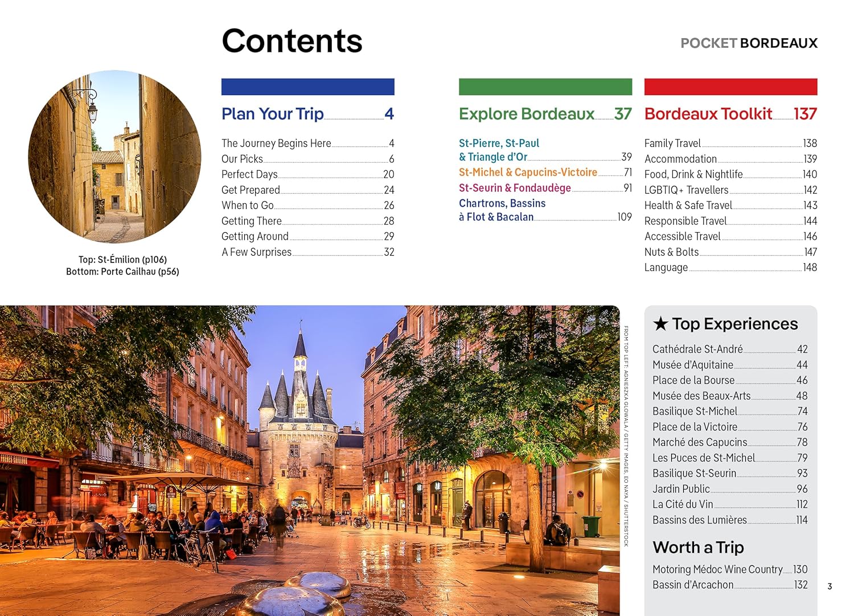Click the star icon beside Top Experiences

660,324
